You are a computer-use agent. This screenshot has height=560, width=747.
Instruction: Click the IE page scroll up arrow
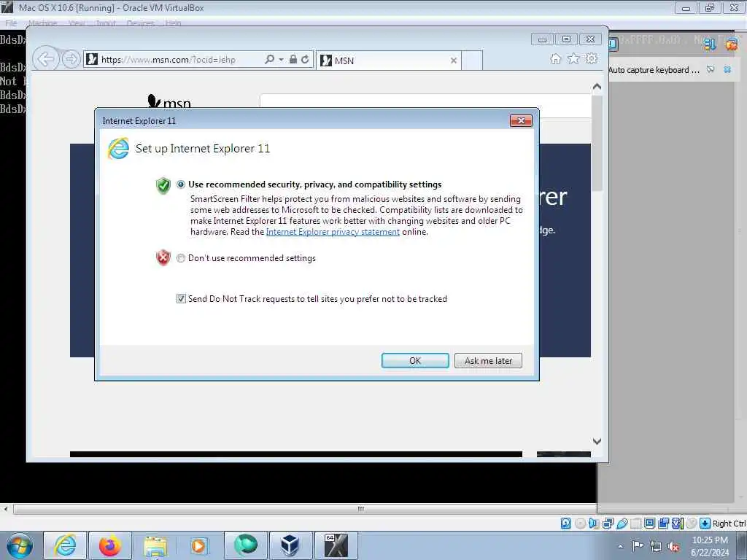pos(597,87)
